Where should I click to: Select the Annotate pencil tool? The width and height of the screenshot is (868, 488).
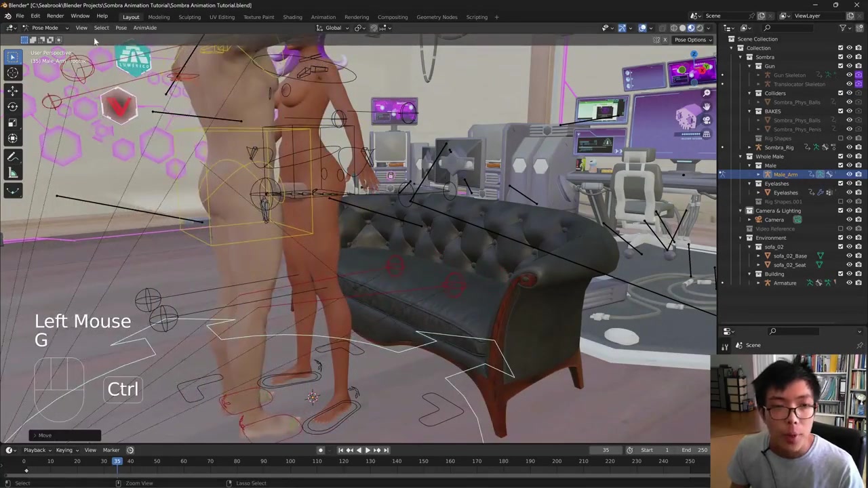(12, 157)
